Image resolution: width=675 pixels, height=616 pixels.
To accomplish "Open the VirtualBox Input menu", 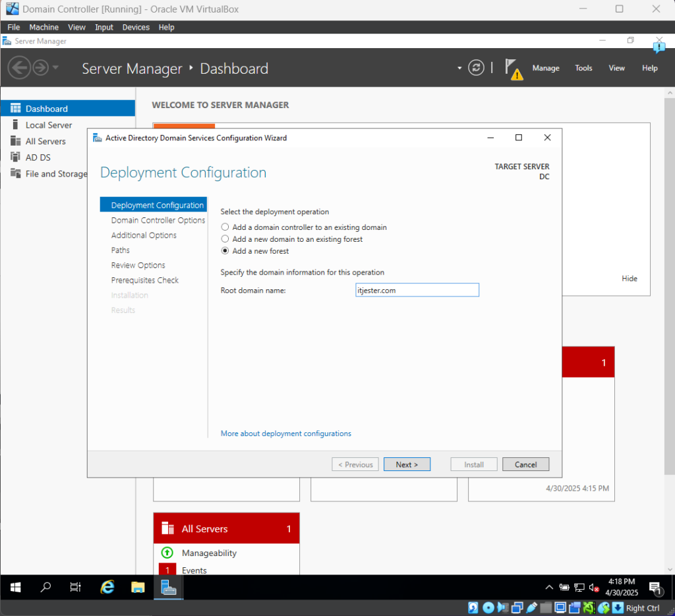I will (x=103, y=27).
